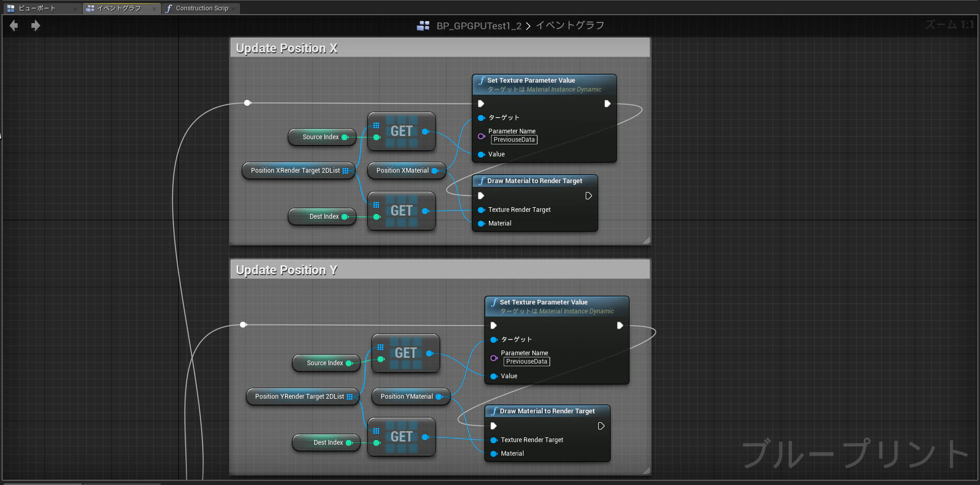This screenshot has height=485, width=980.
Task: Select the Update Position Y comment header
Action: click(440, 270)
